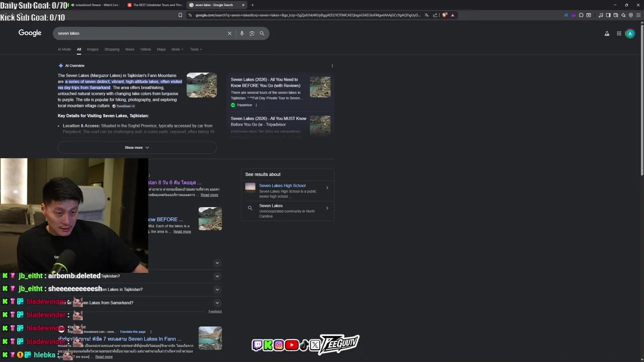
Task: Click lake thumbnail beside 'Seven Lakes In Fann' result
Action: 210,338
